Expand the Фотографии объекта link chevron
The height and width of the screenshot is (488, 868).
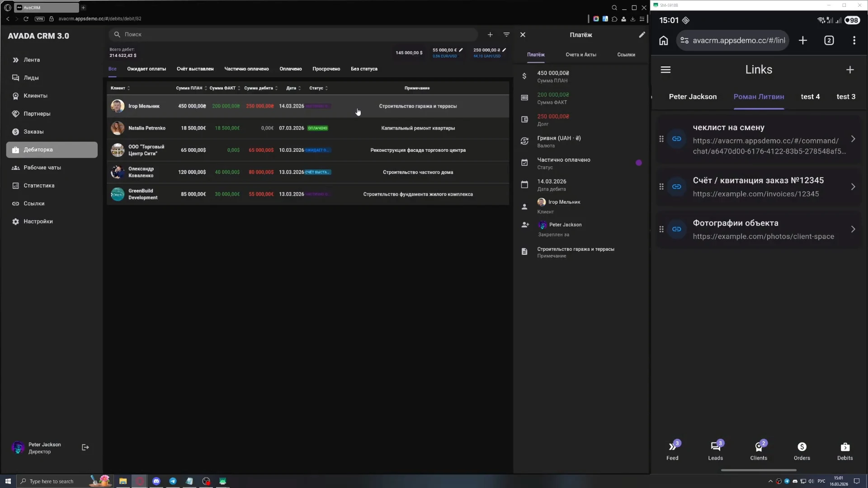pos(853,230)
